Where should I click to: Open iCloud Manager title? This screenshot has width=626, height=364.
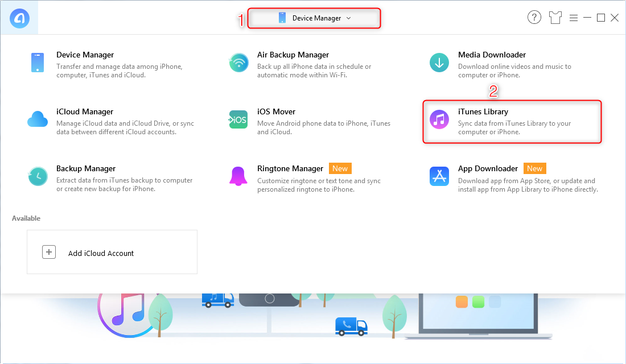point(85,111)
